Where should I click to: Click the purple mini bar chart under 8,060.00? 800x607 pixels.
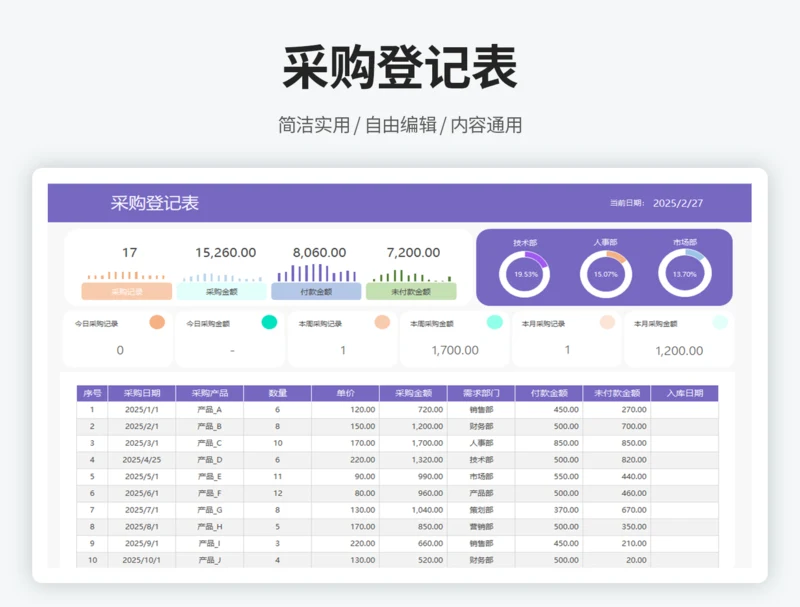(x=317, y=273)
